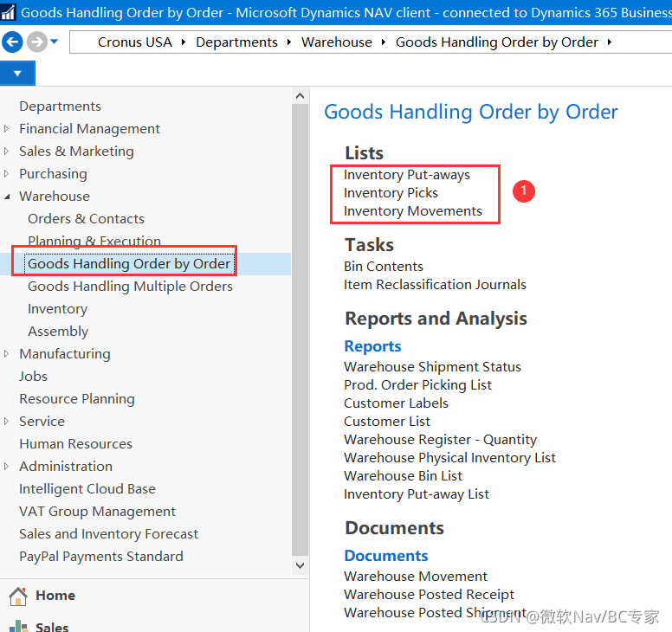Open Warehouse Physical Inventory List report

[449, 458]
